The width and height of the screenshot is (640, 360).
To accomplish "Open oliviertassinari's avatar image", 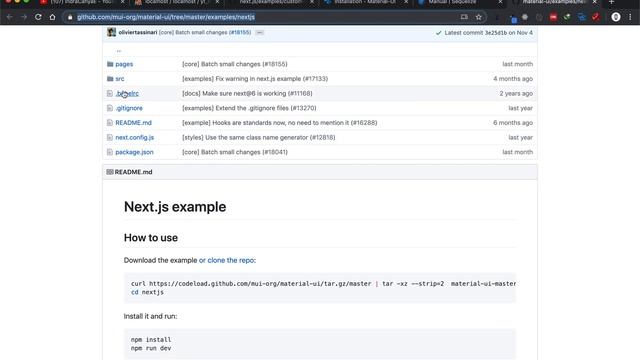I will (111, 32).
